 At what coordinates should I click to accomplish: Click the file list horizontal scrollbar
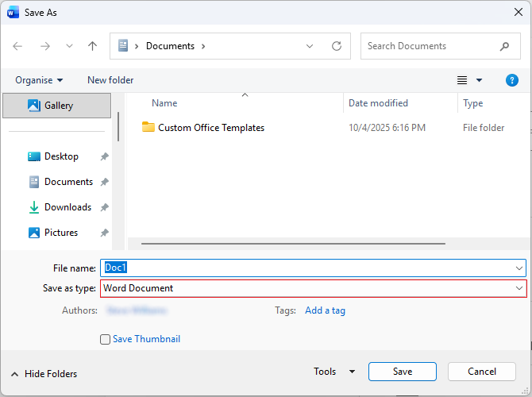pyautogui.click(x=293, y=244)
